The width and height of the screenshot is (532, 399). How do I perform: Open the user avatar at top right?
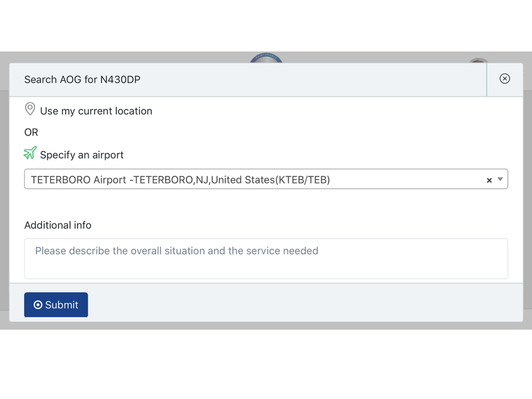(x=478, y=61)
